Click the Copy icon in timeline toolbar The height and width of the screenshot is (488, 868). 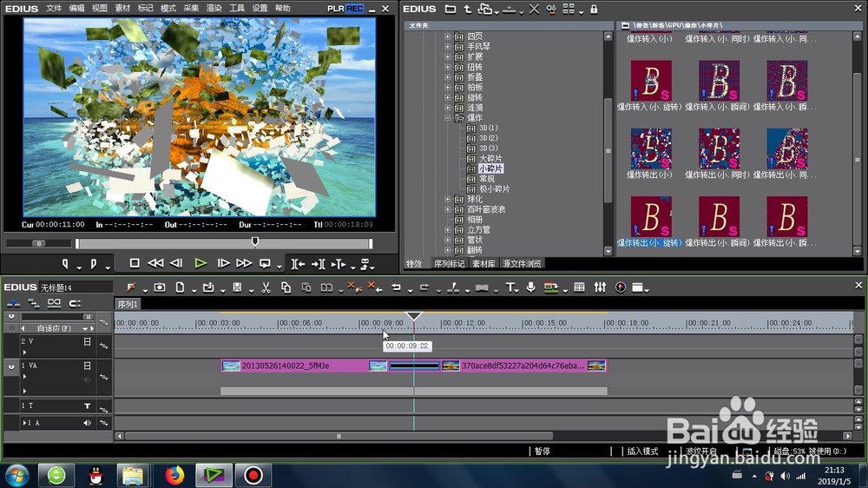(286, 287)
